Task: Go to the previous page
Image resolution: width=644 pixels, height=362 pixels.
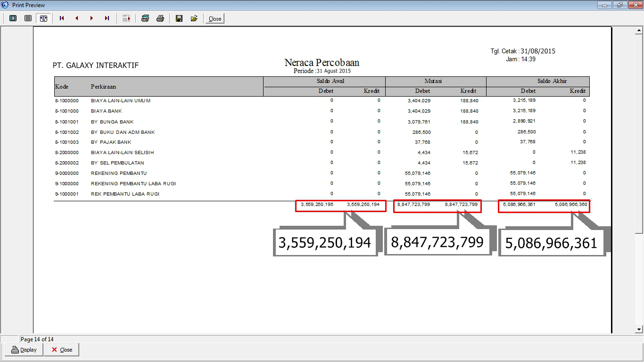Action: pos(76,18)
